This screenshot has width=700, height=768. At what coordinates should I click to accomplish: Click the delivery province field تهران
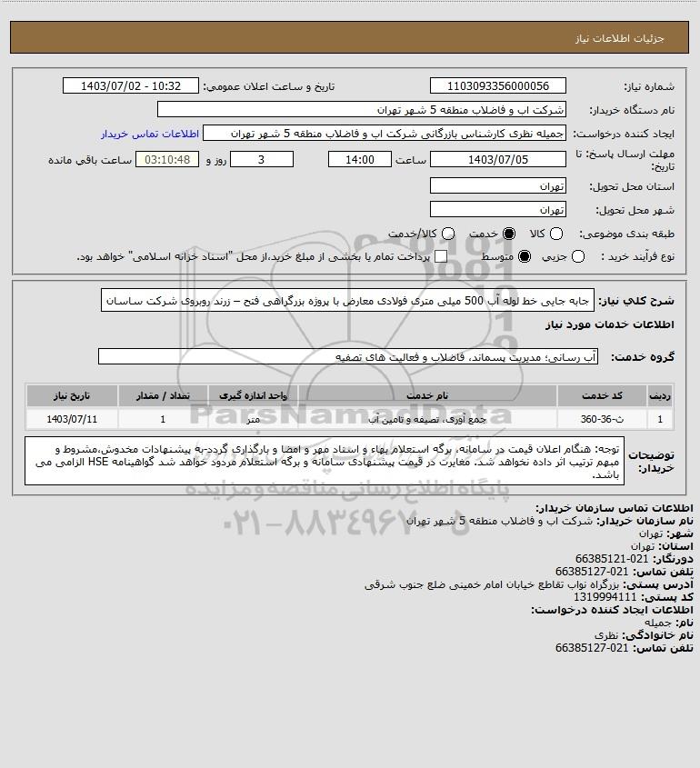point(497,185)
